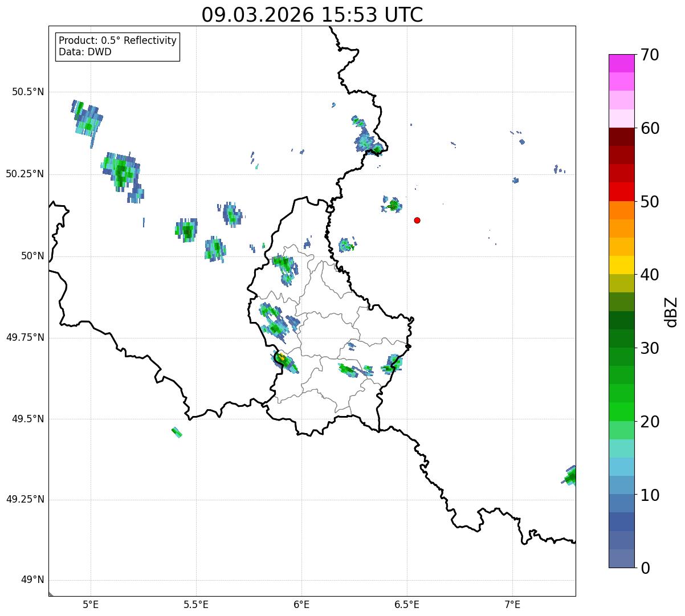Click the Product: 0.5° Reflectivity label

117,40
